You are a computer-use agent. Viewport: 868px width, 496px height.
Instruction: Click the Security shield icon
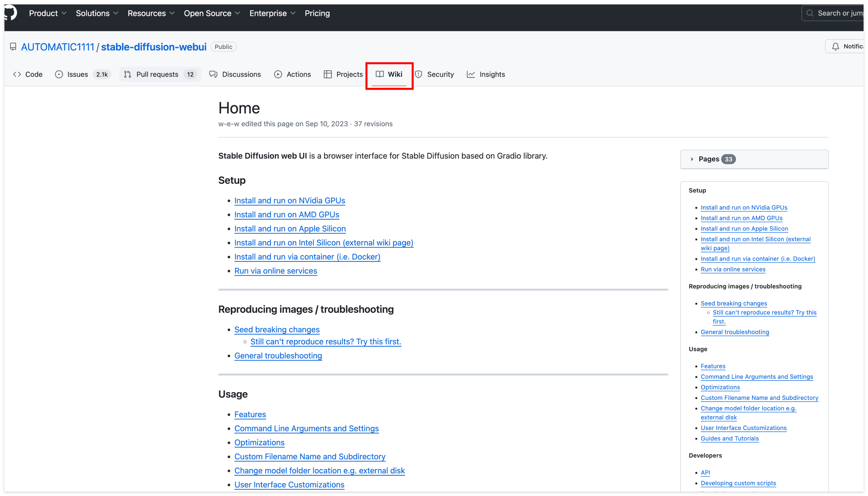pos(418,74)
